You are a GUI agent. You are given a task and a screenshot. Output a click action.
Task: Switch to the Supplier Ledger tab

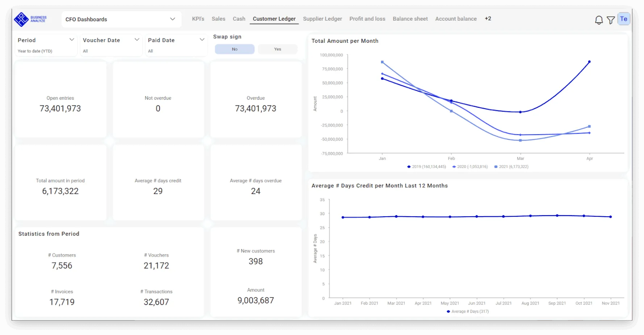pyautogui.click(x=322, y=19)
